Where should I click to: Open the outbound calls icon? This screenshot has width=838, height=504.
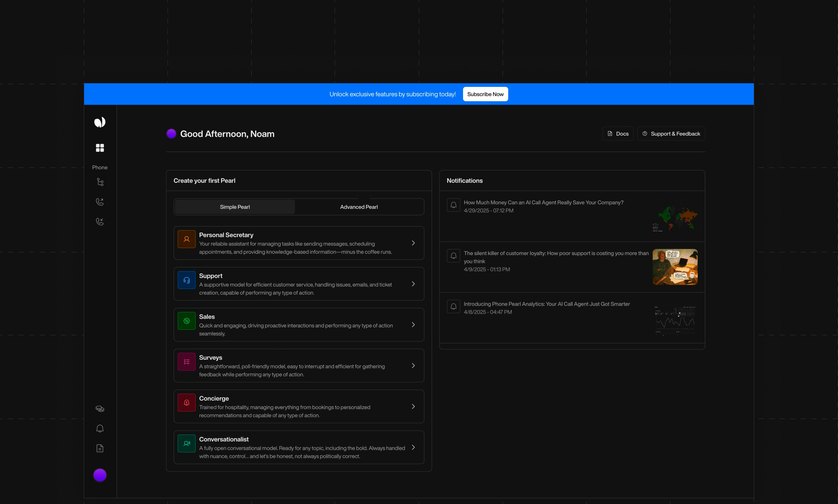100,201
